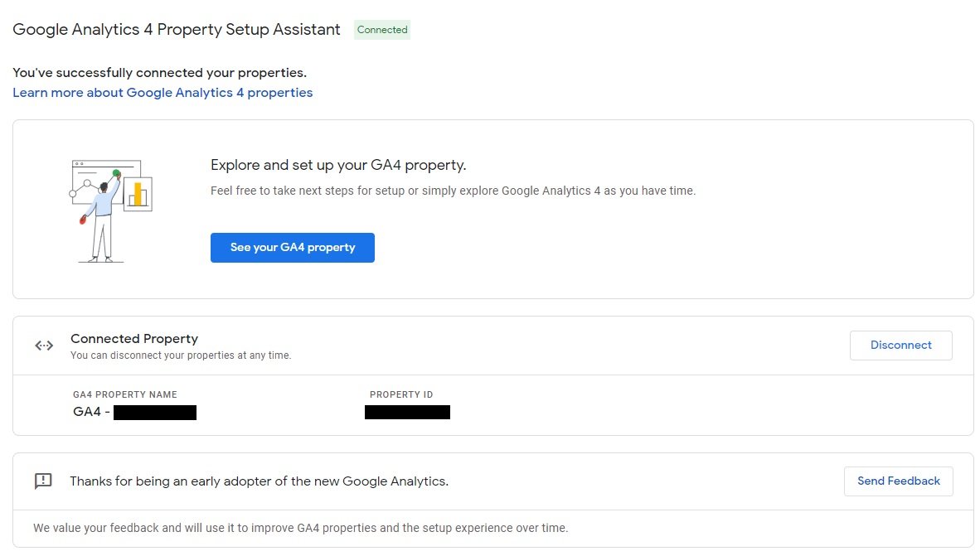
Task: Click the successfully connected confirmation message
Action: tap(159, 73)
